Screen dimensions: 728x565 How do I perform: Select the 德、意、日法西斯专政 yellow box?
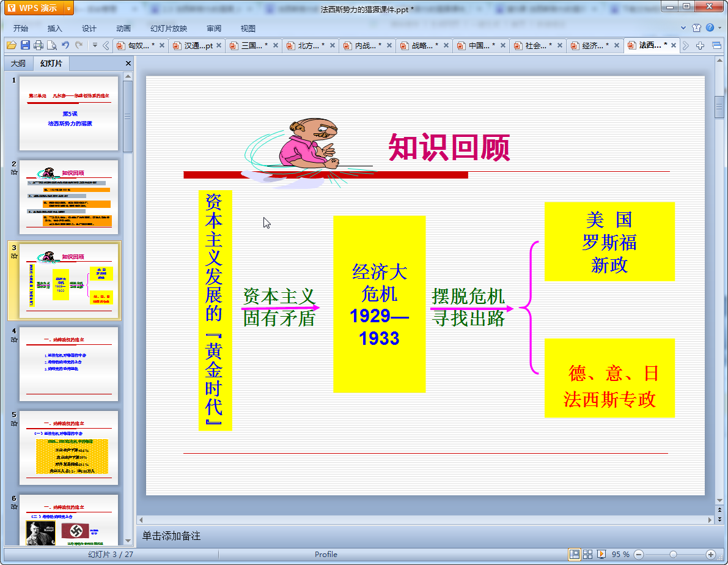coord(609,379)
